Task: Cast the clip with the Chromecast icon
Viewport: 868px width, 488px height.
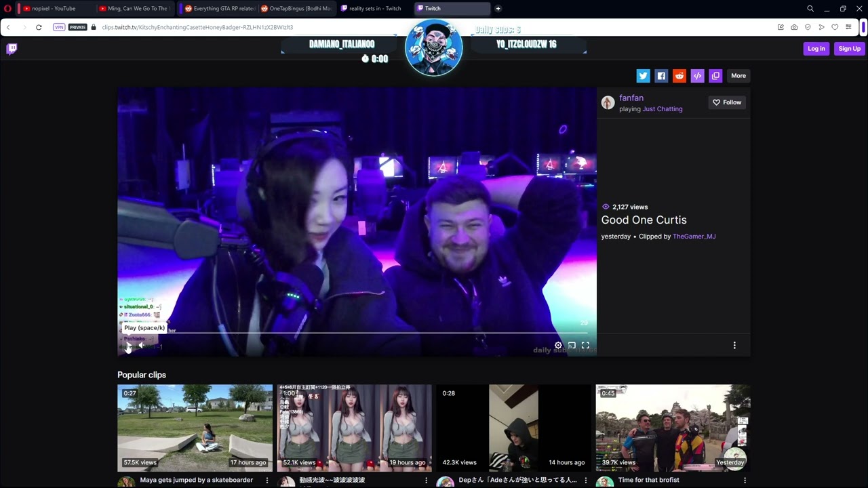Action: [572, 346]
